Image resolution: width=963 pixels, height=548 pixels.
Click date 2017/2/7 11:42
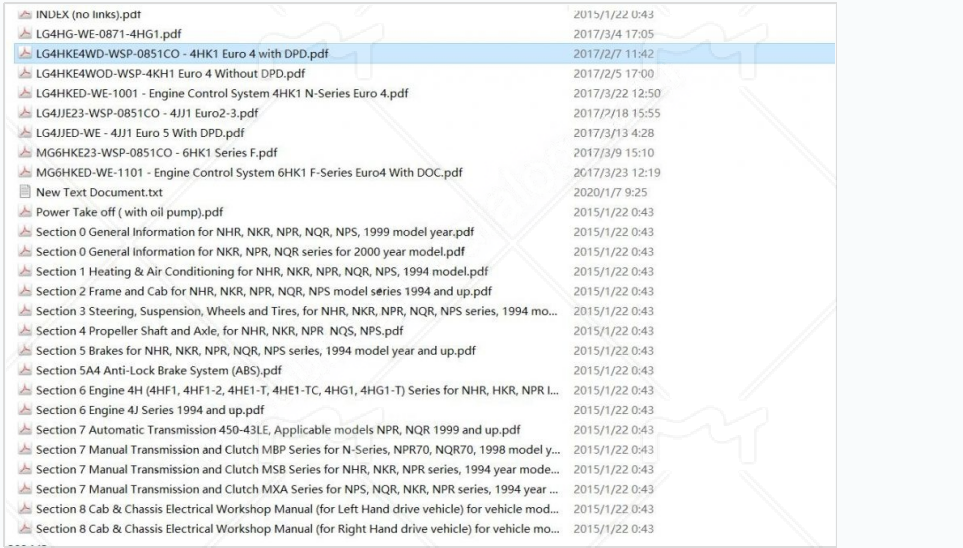click(614, 53)
